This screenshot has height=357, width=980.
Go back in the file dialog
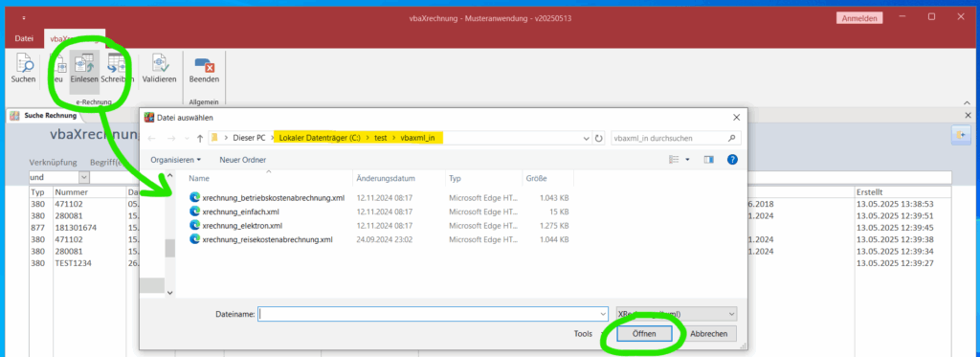[x=152, y=138]
